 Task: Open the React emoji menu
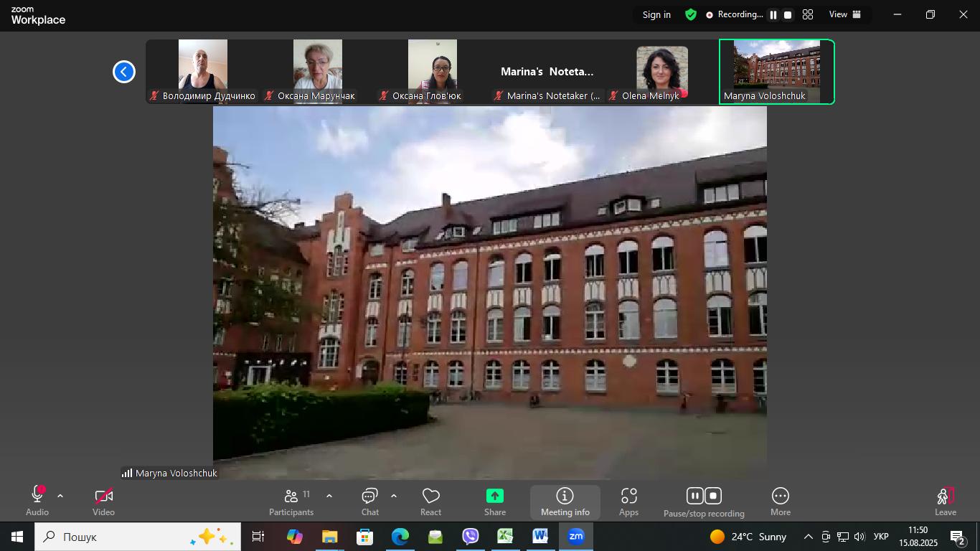click(430, 501)
